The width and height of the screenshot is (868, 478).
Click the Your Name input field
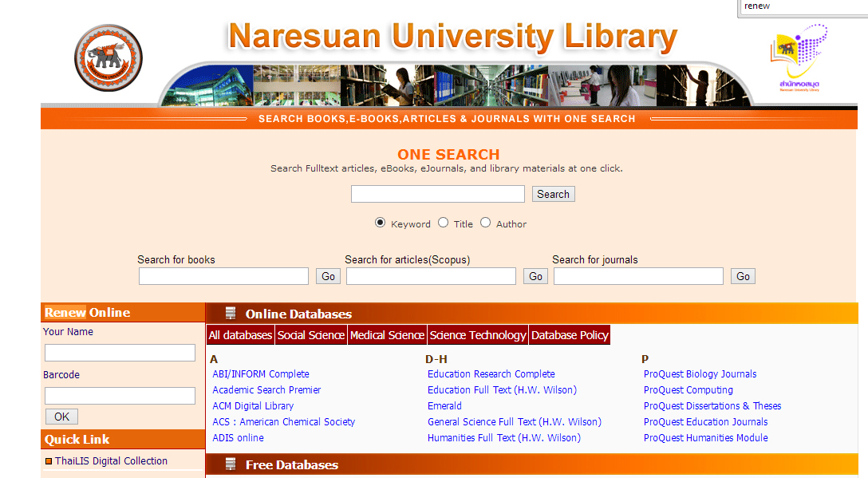pyautogui.click(x=120, y=353)
